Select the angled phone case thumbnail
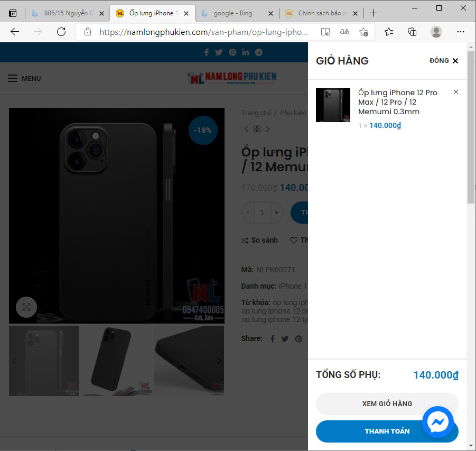This screenshot has width=476, height=451. tap(117, 361)
